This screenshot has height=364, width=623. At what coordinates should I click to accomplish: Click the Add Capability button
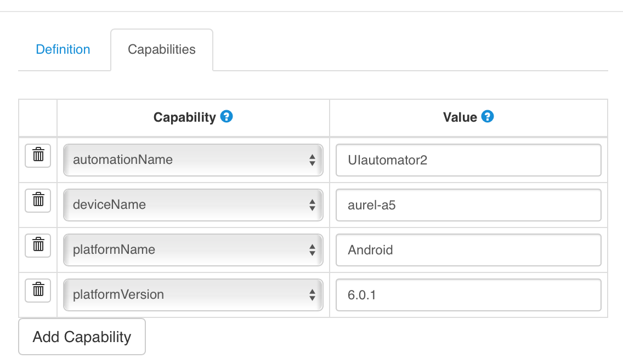[x=81, y=336]
